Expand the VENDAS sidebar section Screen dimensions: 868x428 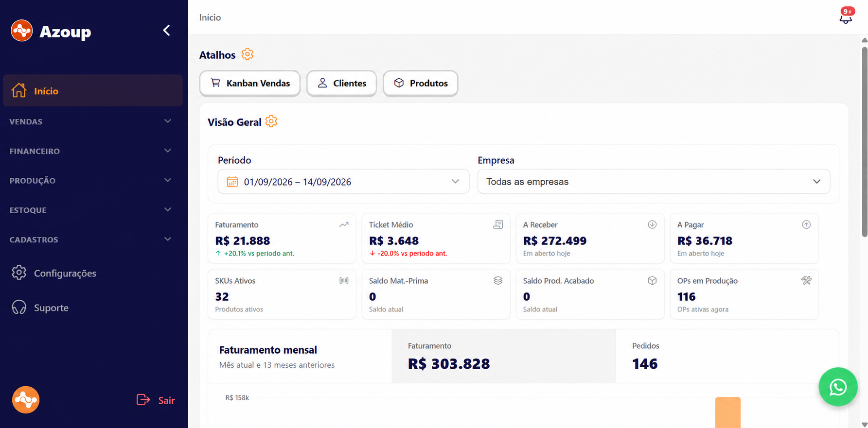91,121
